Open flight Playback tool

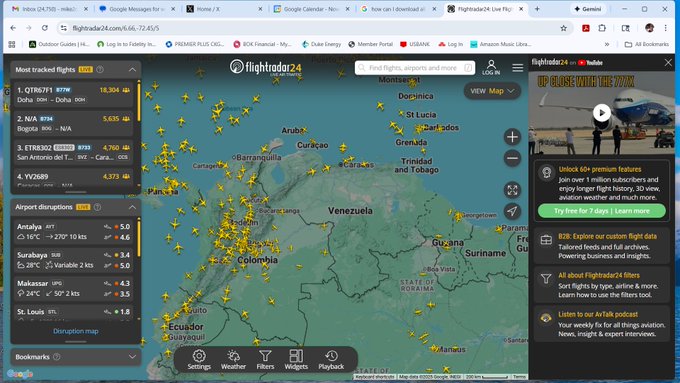click(x=331, y=360)
